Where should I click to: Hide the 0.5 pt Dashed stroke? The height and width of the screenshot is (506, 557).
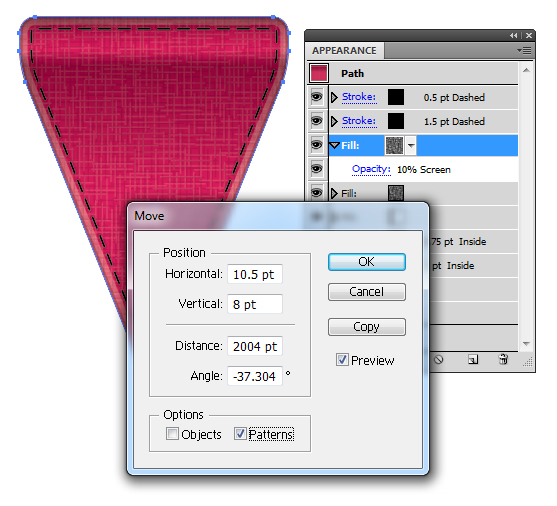click(x=317, y=97)
